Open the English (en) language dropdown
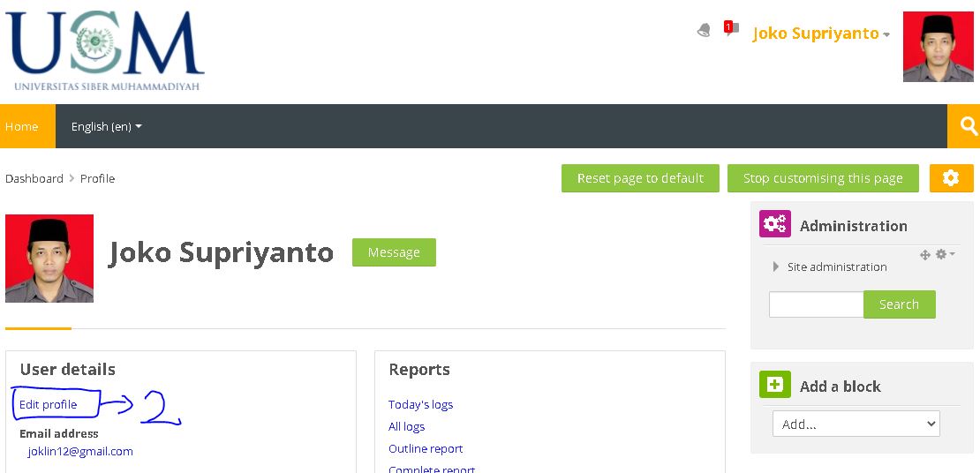Viewport: 980px width, 473px height. coord(106,126)
